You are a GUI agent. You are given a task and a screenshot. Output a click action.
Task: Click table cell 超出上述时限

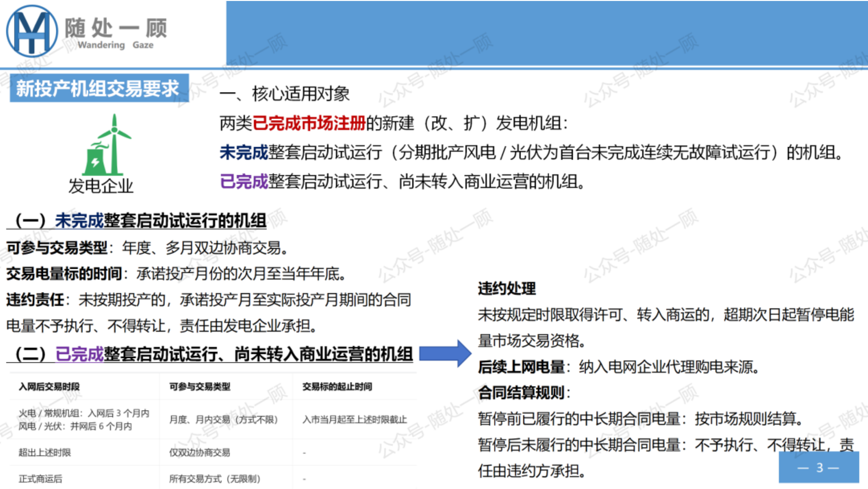tap(45, 453)
